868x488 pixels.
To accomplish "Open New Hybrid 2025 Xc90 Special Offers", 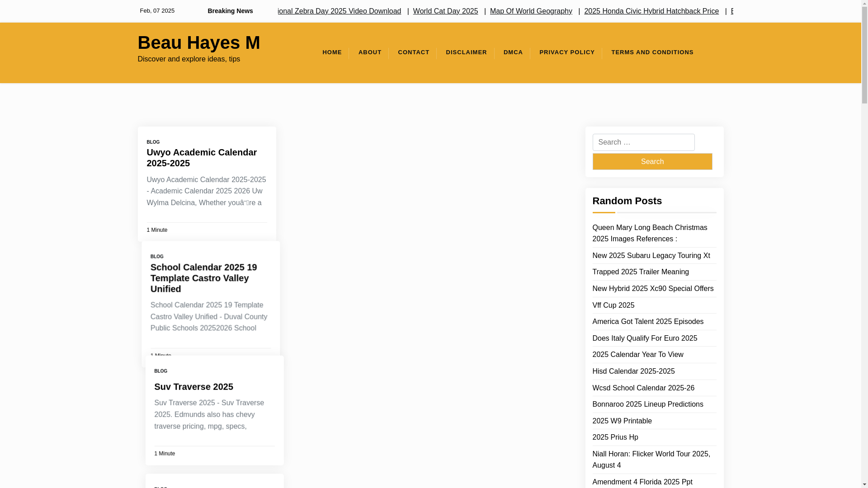I will pos(653,288).
